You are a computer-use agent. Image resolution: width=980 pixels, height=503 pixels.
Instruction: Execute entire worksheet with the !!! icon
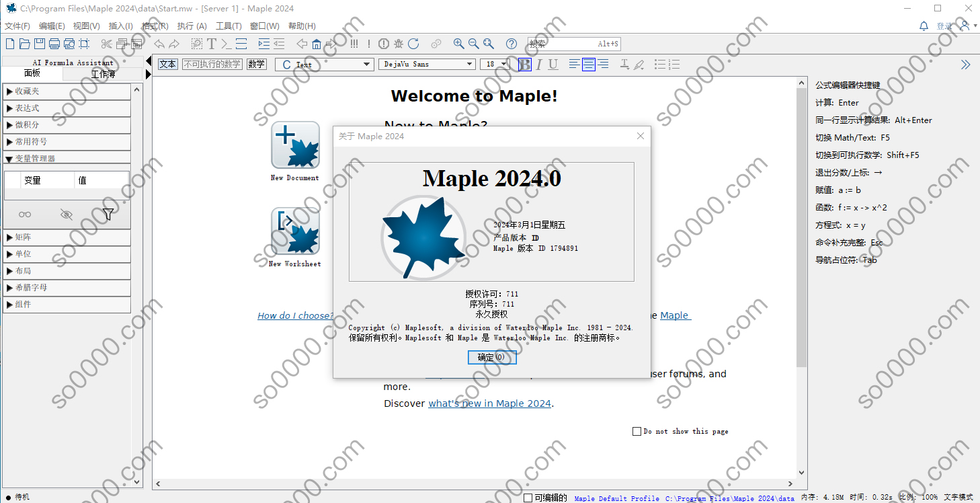point(354,44)
